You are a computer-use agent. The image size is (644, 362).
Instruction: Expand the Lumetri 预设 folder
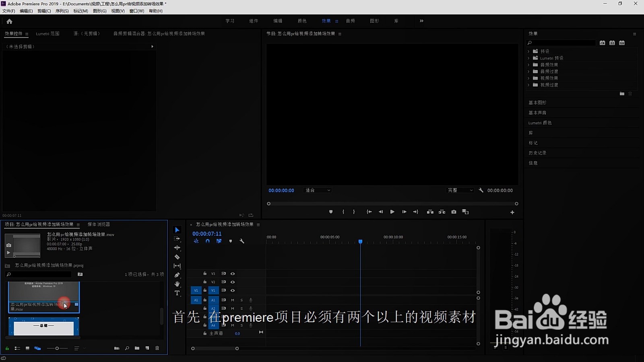point(529,58)
